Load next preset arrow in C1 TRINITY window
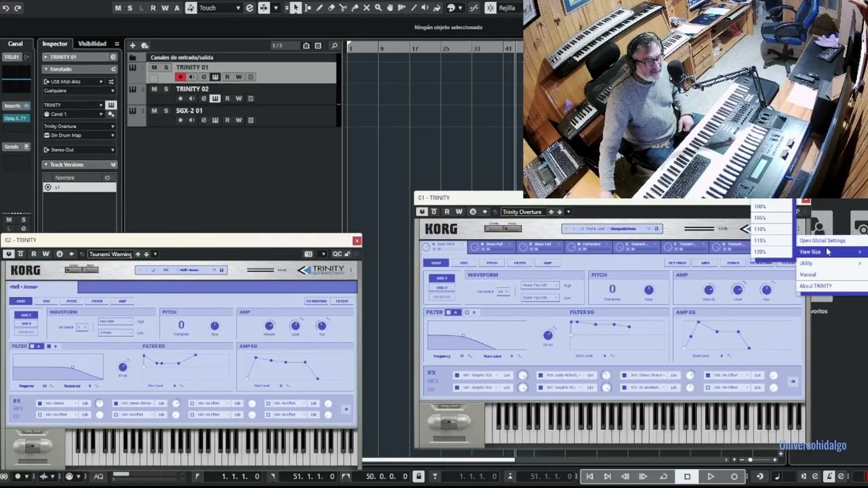Screen dimensions: 868x488 tap(559, 212)
